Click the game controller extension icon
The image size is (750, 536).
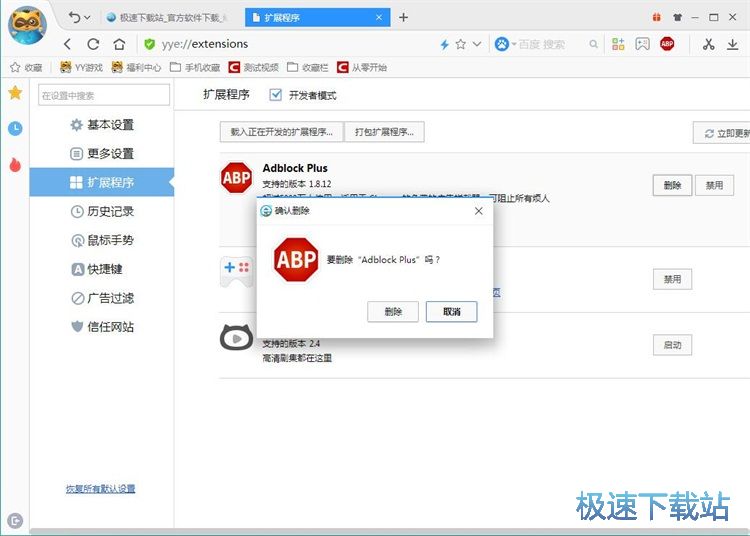pos(236,272)
